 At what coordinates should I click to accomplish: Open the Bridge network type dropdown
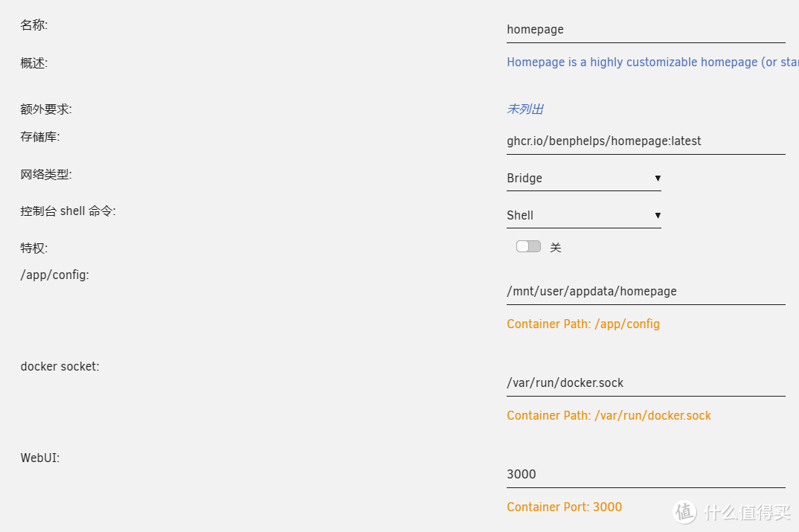[583, 179]
